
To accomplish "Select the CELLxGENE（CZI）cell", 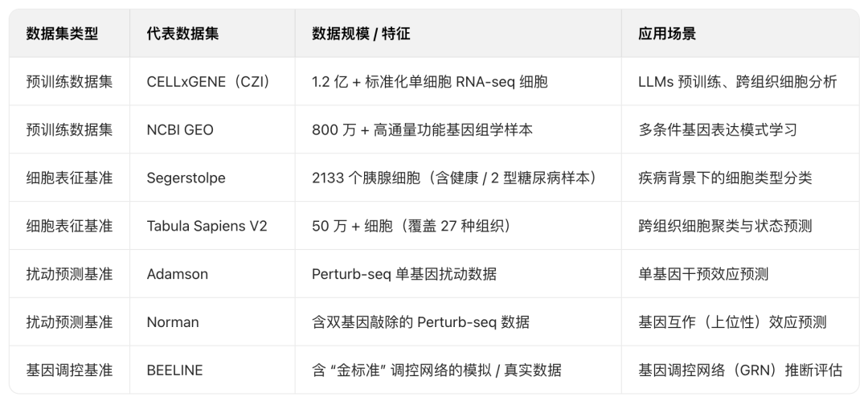I will tap(211, 82).
